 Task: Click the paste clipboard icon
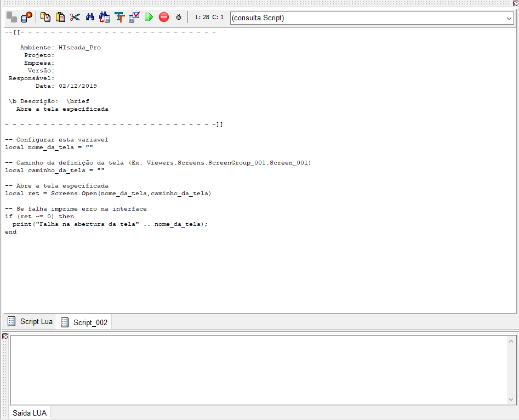click(60, 17)
